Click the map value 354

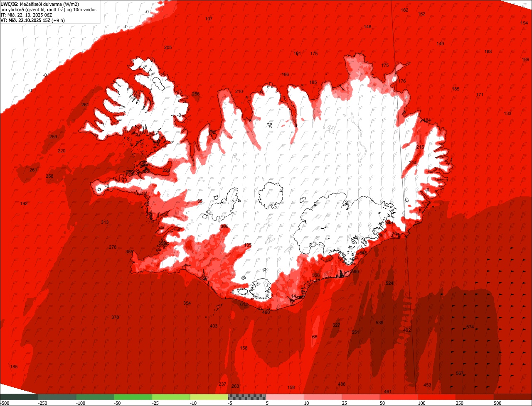coord(187,303)
